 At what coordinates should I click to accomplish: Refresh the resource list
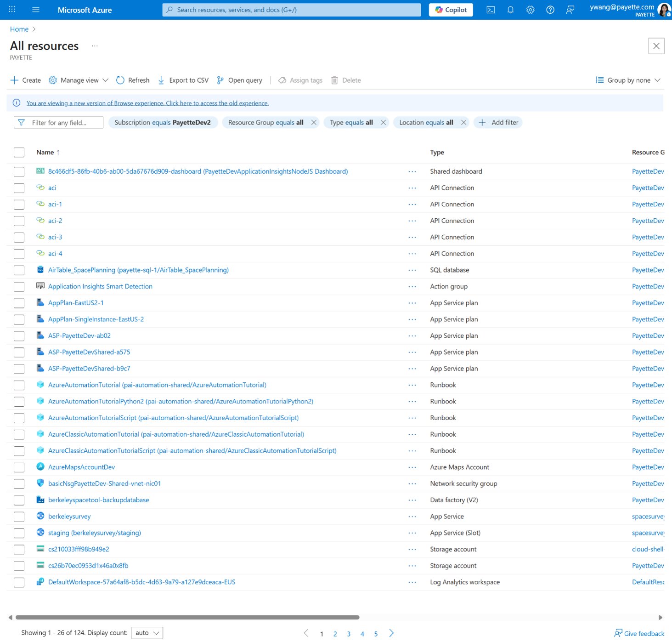coord(133,80)
